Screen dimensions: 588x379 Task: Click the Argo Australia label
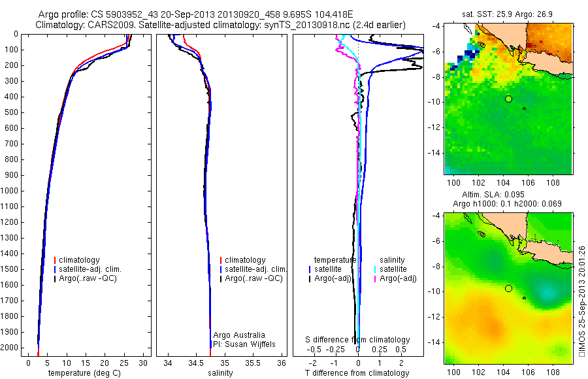[239, 335]
